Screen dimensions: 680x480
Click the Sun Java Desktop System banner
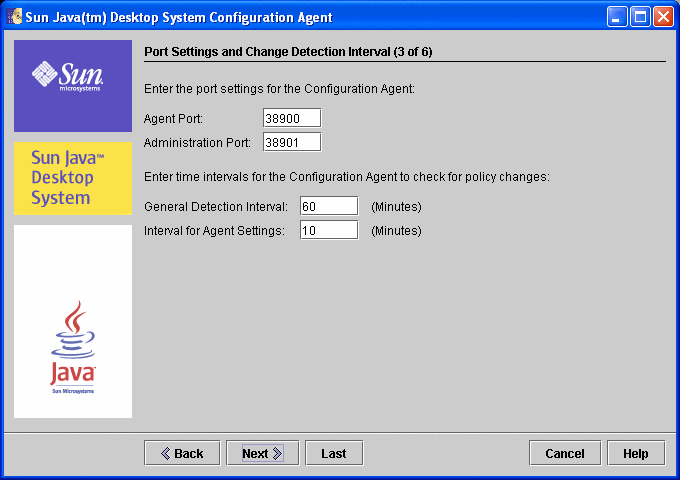click(73, 178)
